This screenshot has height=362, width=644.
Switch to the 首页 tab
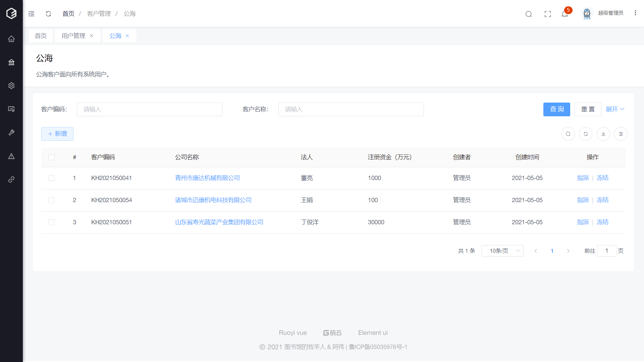point(41,36)
